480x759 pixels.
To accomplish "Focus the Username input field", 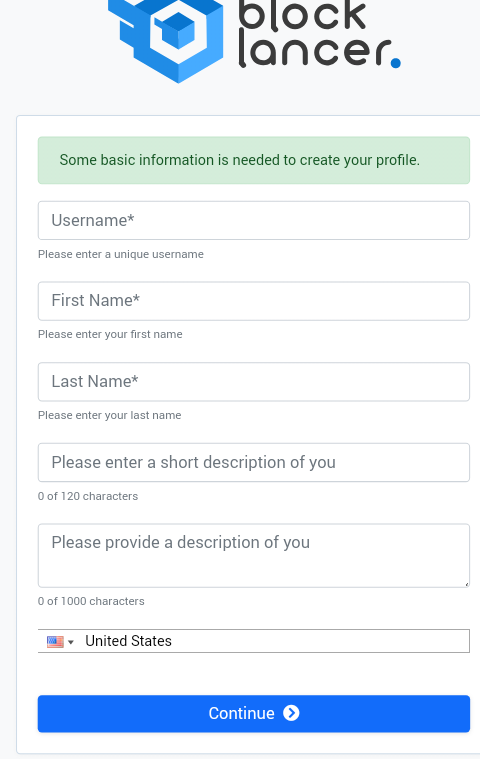I will tap(254, 220).
